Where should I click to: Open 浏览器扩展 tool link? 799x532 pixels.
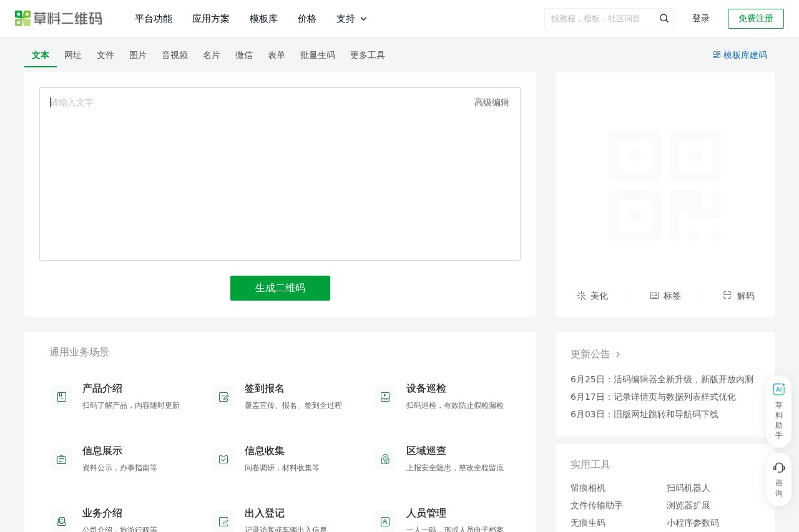[689, 505]
